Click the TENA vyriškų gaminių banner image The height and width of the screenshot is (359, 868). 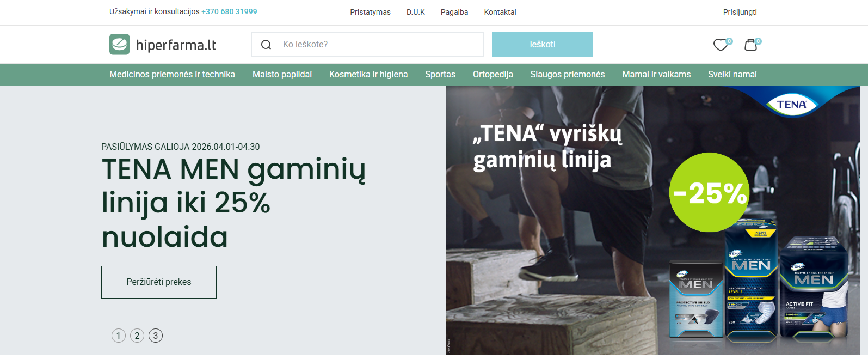click(x=653, y=220)
